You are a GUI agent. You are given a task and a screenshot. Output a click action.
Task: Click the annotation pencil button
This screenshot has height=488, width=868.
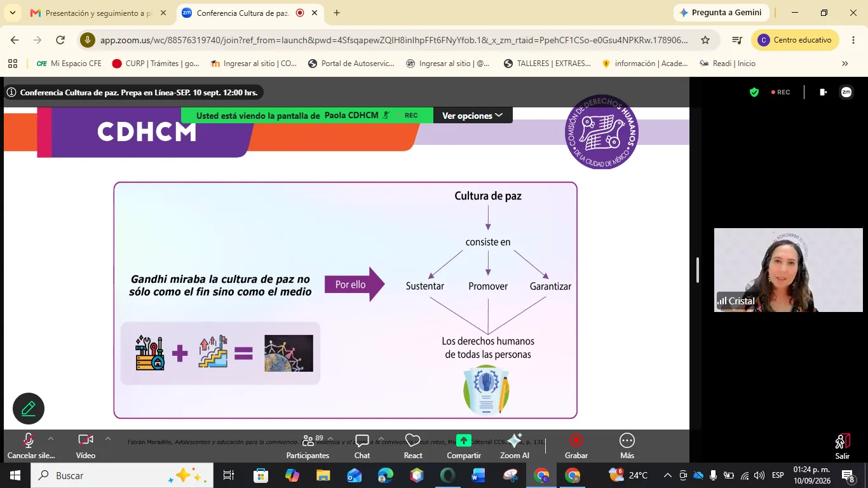pyautogui.click(x=29, y=409)
